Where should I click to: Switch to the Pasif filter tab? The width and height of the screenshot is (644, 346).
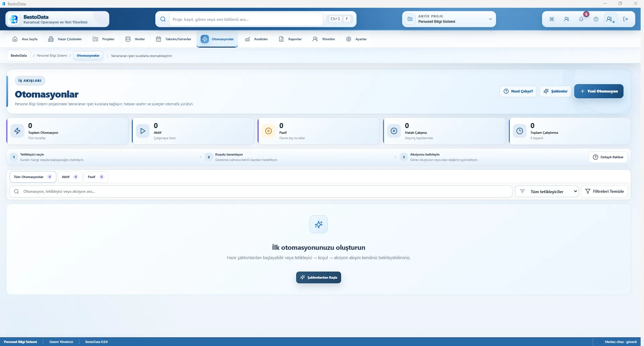click(x=96, y=177)
